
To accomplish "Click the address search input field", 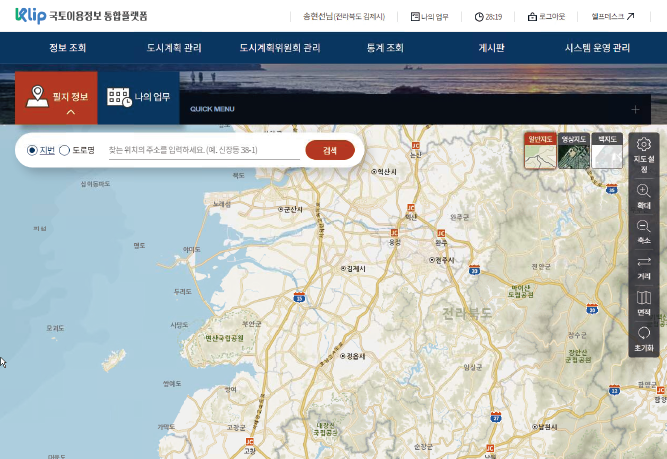I will pyautogui.click(x=203, y=150).
